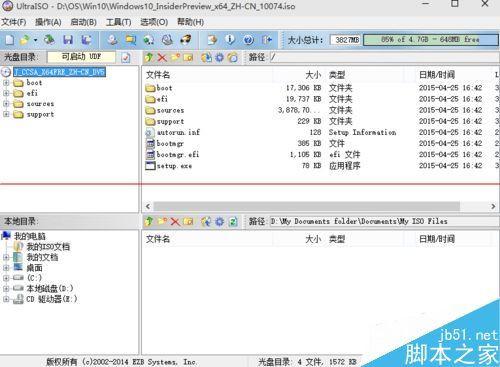Viewport: 500px width, 367px height.
Task: Click the Help question mark icon
Action: pos(248,40)
